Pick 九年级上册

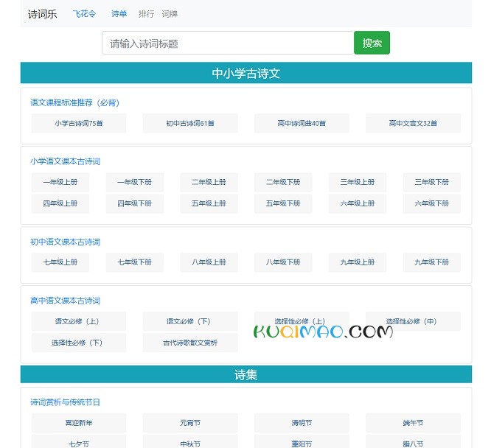(x=358, y=262)
